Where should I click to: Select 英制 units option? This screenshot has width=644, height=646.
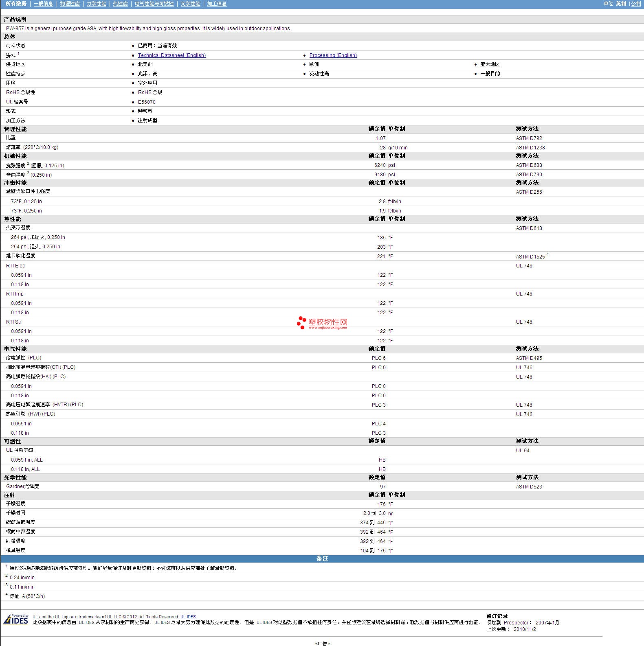621,4
